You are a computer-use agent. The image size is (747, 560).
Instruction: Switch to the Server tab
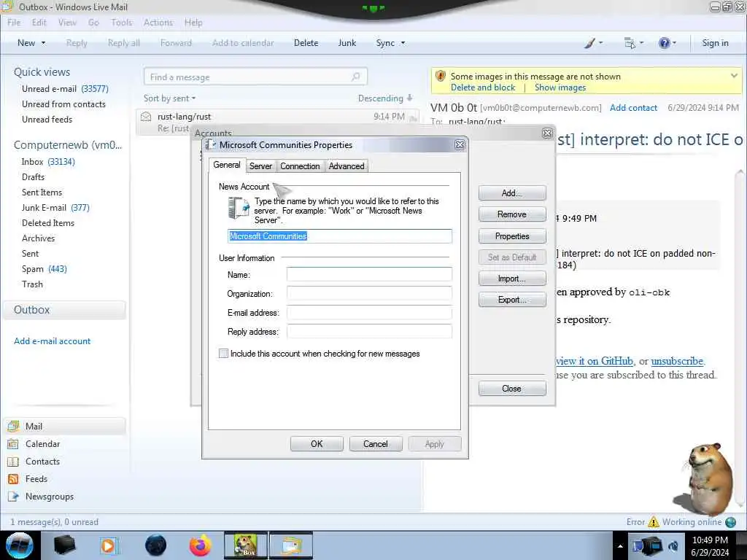pos(260,166)
